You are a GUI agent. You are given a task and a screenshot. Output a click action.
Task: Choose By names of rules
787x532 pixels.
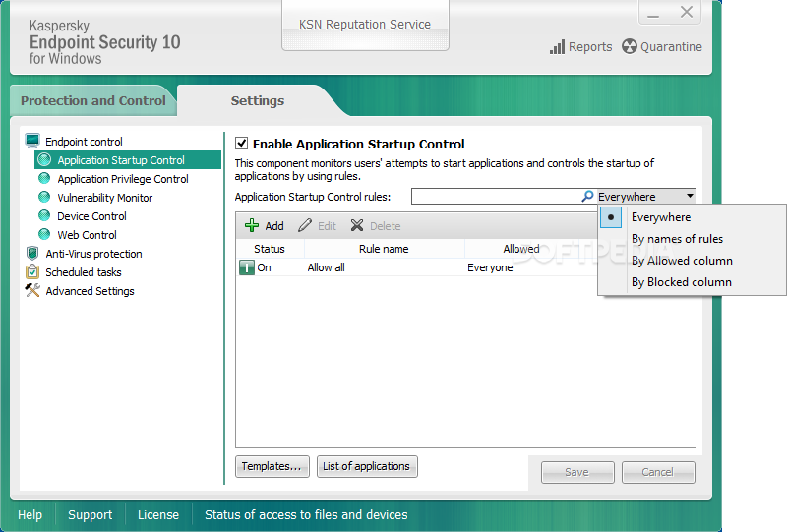coord(677,239)
